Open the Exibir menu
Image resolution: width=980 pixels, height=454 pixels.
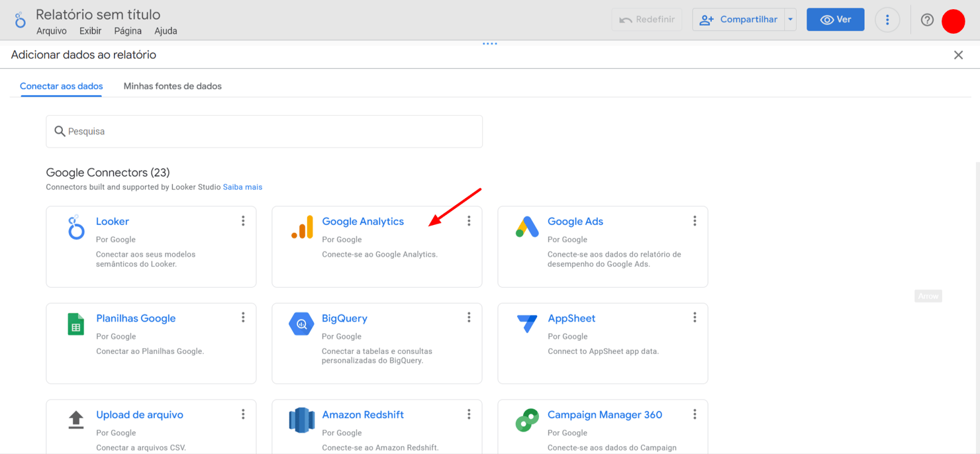coord(90,31)
